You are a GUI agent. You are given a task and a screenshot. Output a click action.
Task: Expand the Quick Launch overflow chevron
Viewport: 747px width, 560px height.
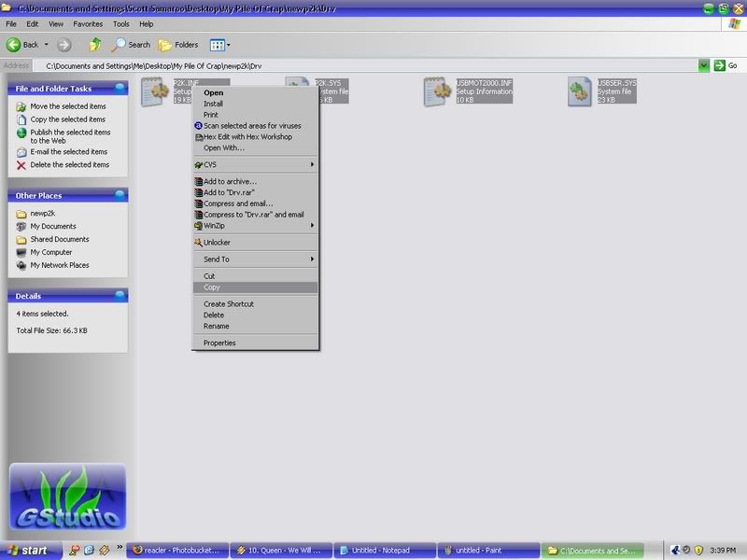point(120,547)
